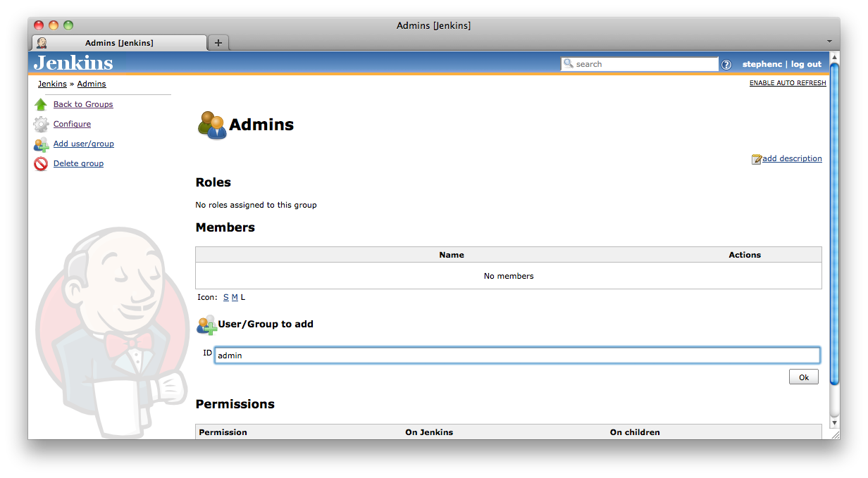868x478 pixels.
Task: Click the Add user/group people icon in sidebar
Action: [41, 144]
